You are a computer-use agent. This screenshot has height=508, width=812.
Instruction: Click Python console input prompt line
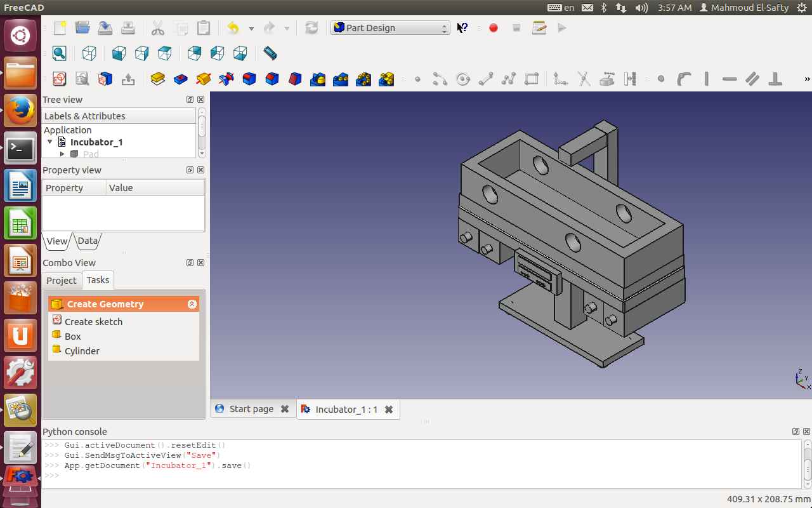[421, 476]
